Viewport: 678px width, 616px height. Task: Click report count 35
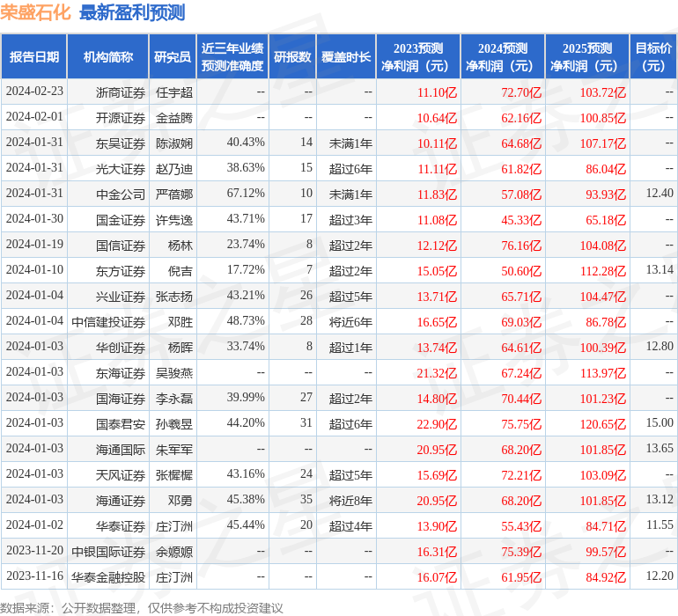(306, 499)
